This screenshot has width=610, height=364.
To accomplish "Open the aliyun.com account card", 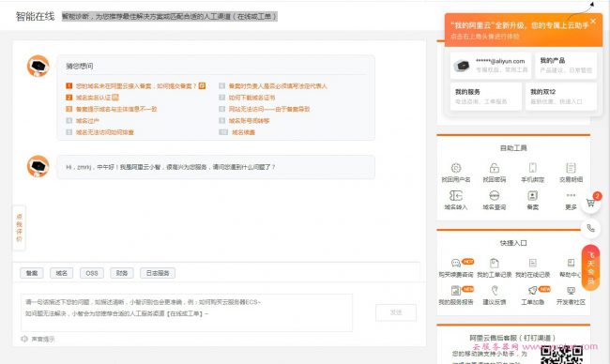I will (491, 66).
